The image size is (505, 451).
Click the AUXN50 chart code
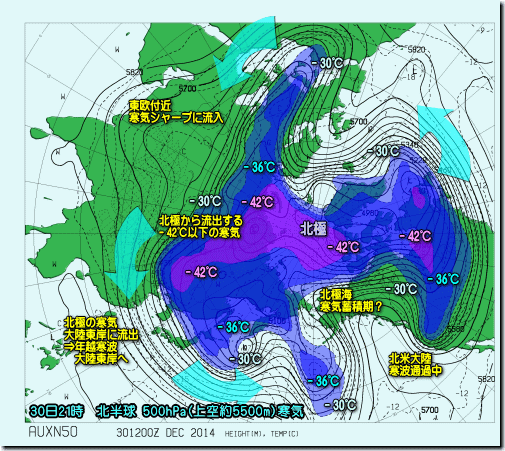53,432
